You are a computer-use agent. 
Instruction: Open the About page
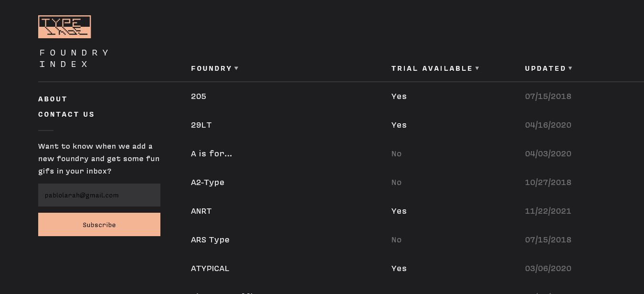[53, 99]
